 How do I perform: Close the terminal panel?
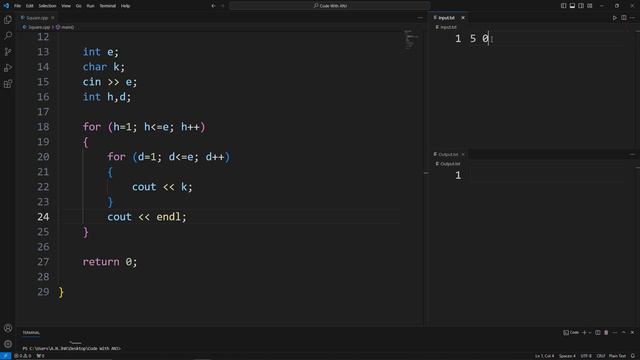(x=632, y=333)
